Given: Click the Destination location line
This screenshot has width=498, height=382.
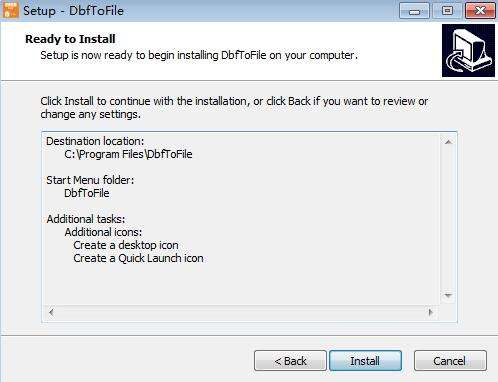Looking at the screenshot, I should tap(95, 141).
